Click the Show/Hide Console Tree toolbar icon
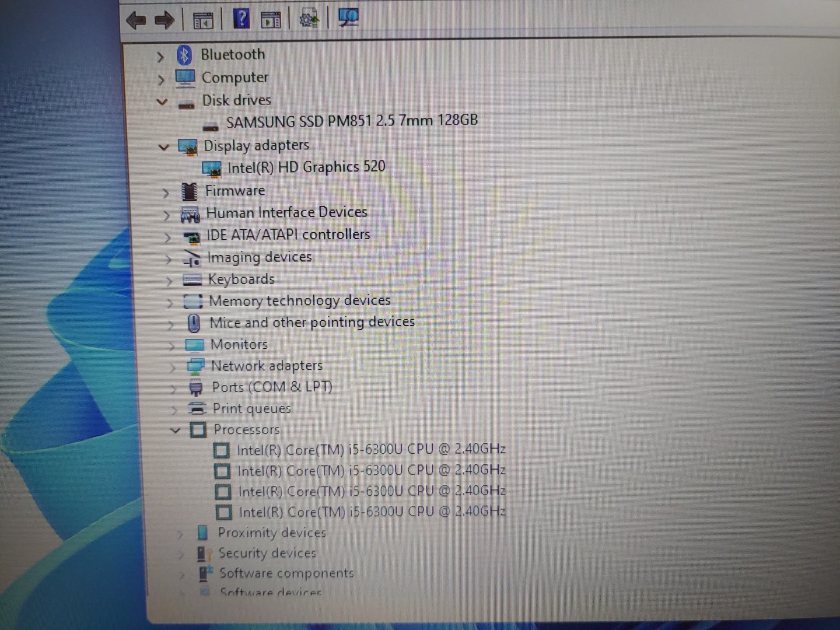840x630 pixels. (x=203, y=21)
